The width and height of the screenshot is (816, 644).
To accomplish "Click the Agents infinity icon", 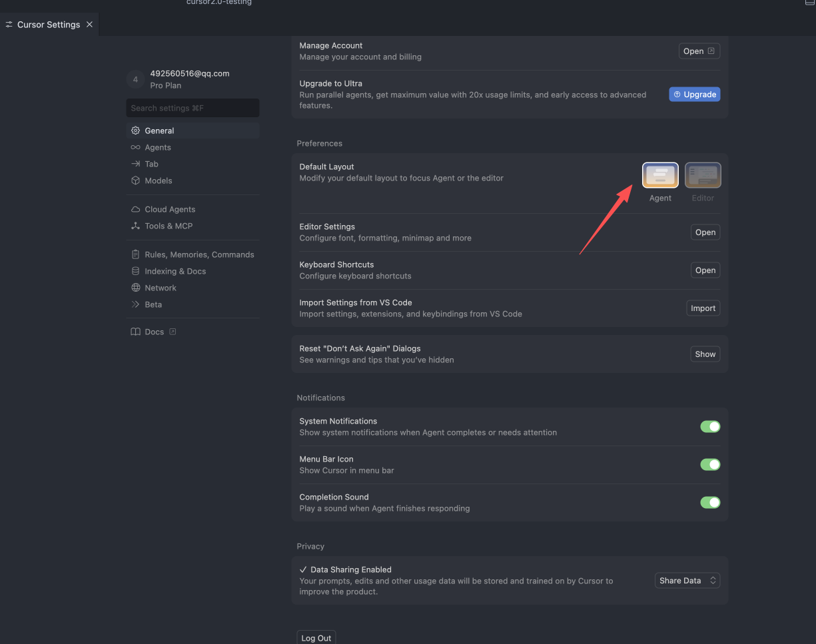I will tap(135, 147).
